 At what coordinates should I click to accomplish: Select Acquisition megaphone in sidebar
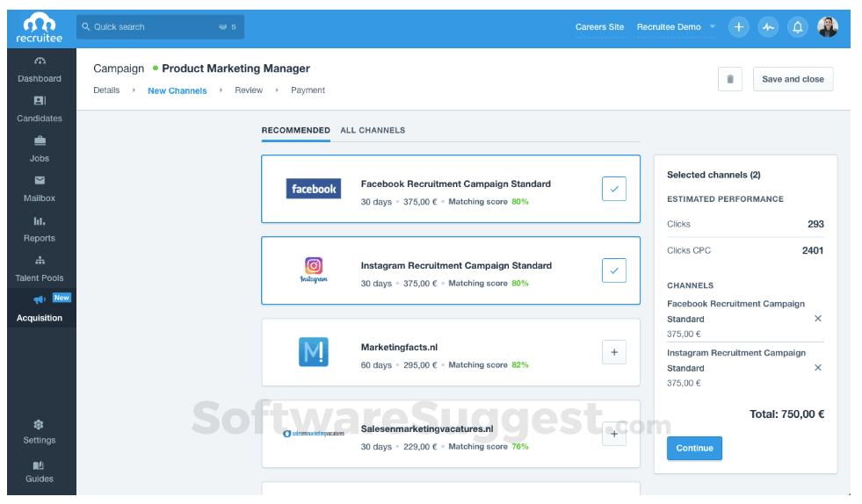click(39, 299)
